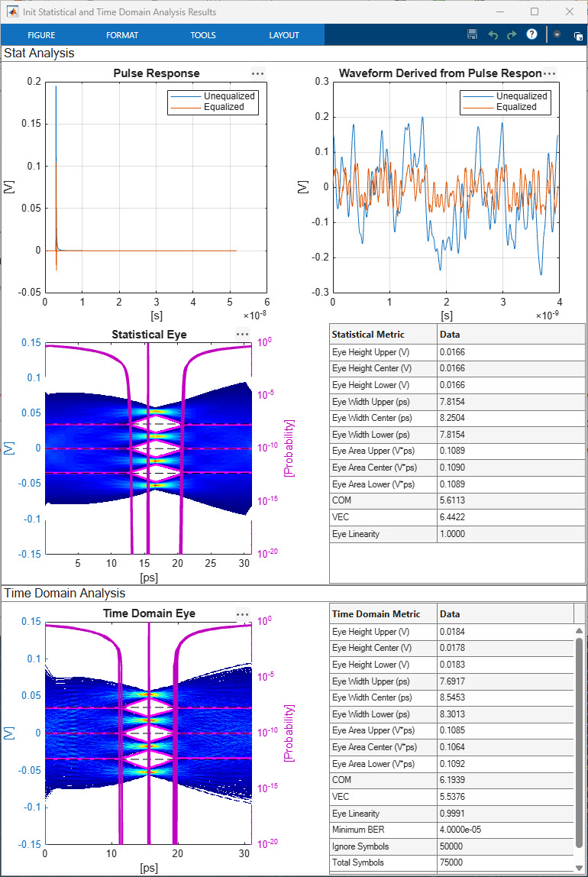Click the Probability axis label of Statistical Eye
This screenshot has height=877, width=588.
click(x=289, y=448)
